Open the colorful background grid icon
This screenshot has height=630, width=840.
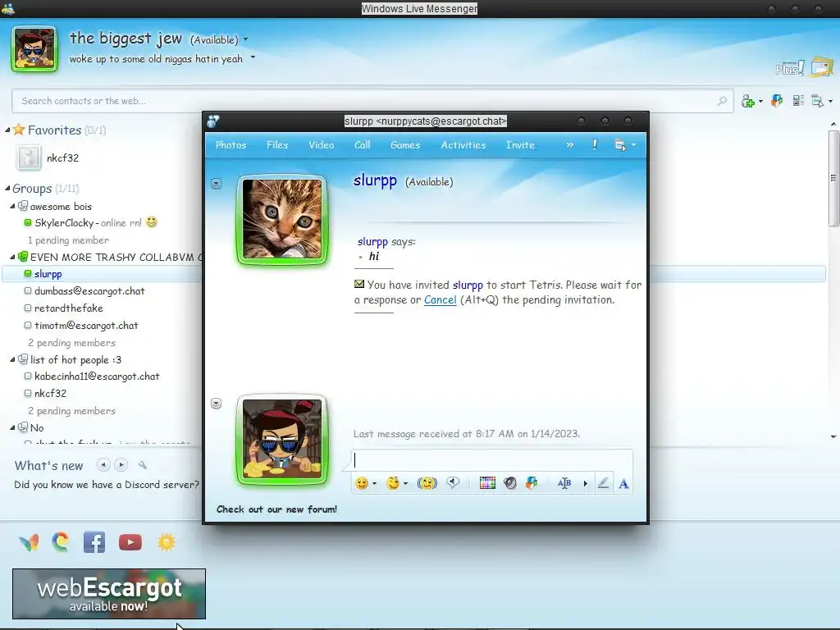[487, 482]
